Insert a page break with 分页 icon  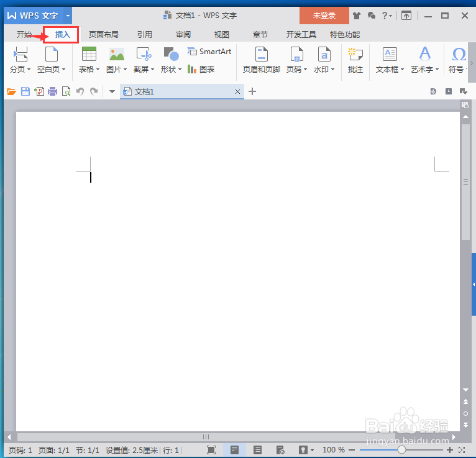point(21,54)
